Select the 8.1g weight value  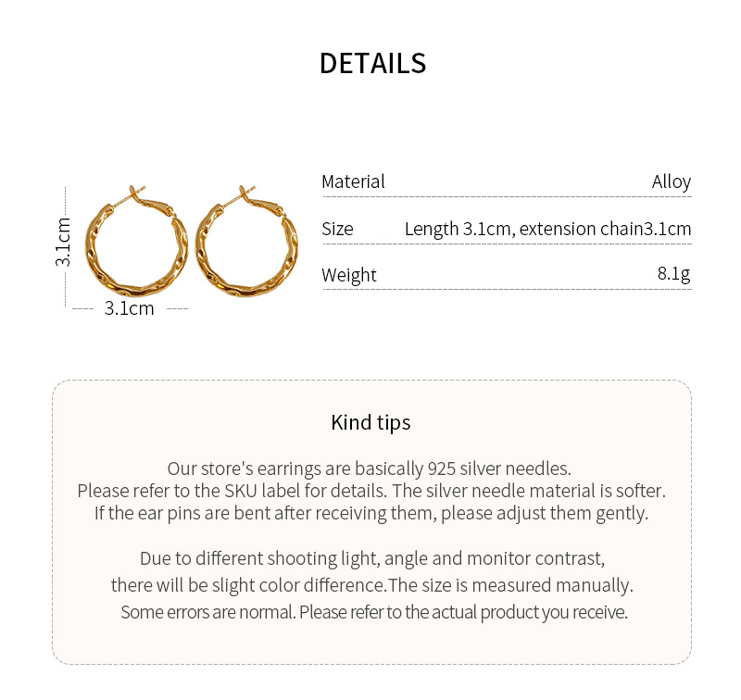pyautogui.click(x=673, y=274)
